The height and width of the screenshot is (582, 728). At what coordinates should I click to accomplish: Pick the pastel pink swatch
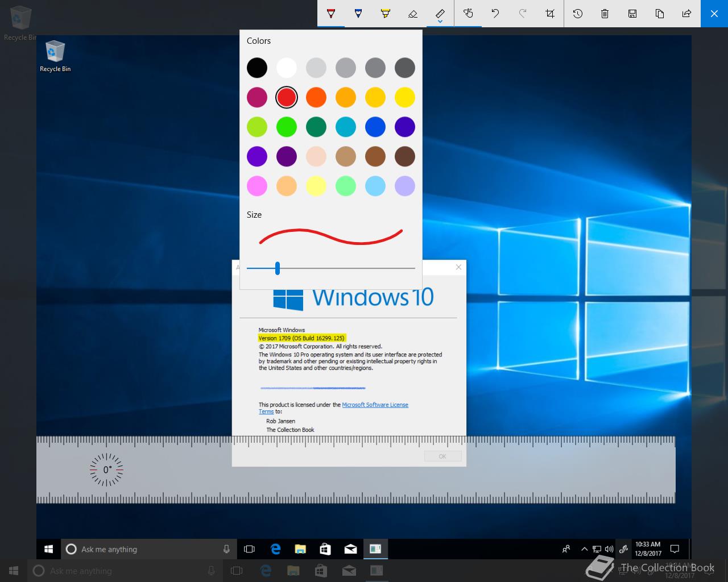pos(257,186)
